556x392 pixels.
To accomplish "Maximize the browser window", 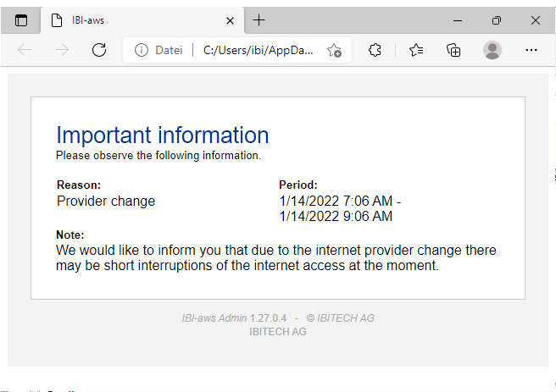I will (497, 20).
